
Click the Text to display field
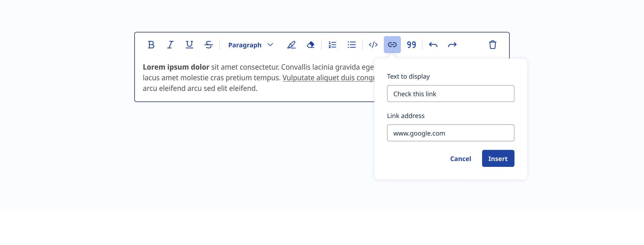(x=450, y=94)
